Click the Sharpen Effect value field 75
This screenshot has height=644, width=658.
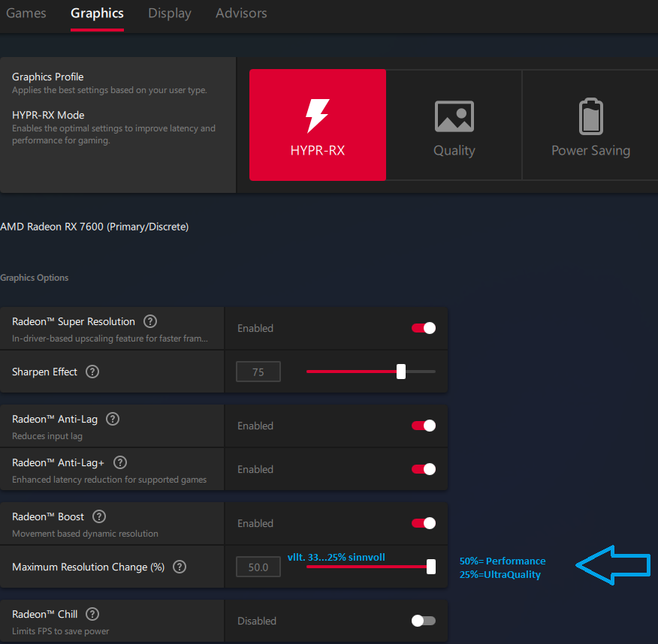tap(258, 372)
